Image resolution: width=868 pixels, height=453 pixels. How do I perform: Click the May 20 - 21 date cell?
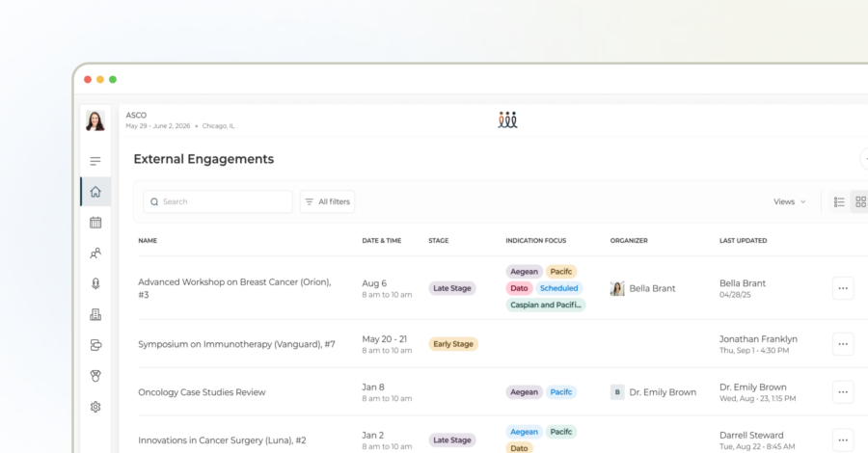tap(387, 344)
